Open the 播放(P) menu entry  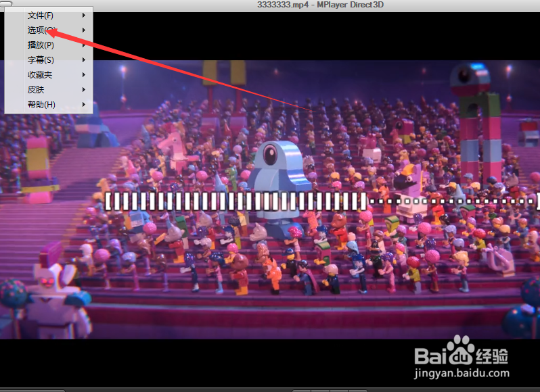tap(49, 45)
